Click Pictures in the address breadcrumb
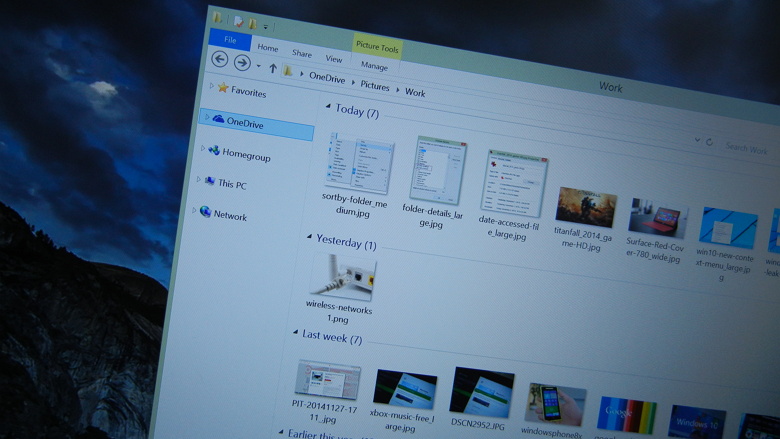This screenshot has height=439, width=780. click(x=375, y=86)
